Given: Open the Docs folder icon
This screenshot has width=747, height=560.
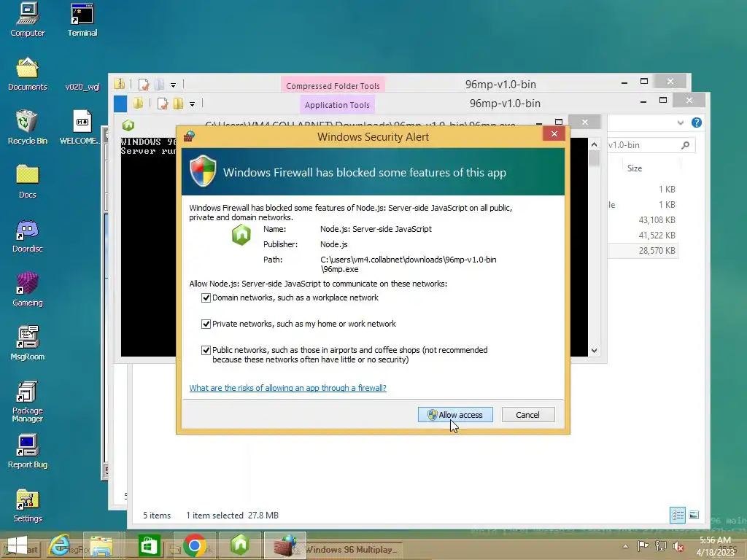Looking at the screenshot, I should (27, 182).
